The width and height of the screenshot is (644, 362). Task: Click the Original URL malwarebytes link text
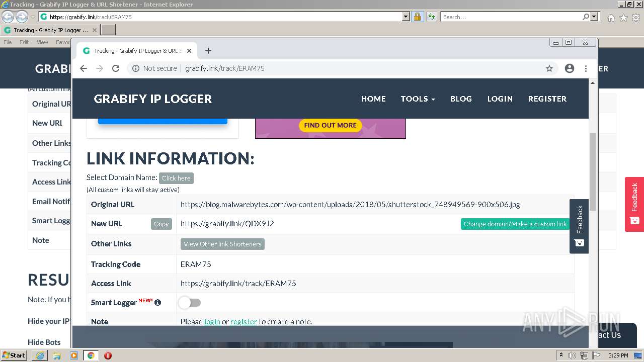point(350,205)
